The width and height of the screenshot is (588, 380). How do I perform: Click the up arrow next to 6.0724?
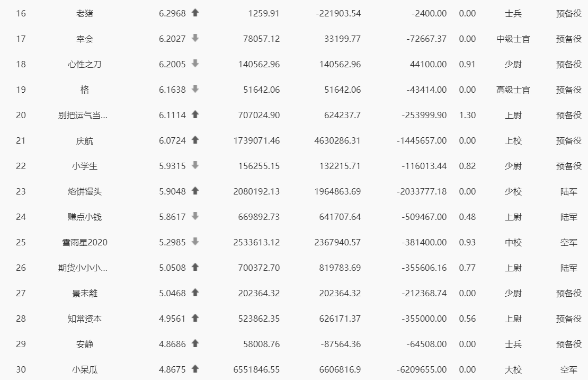[195, 140]
